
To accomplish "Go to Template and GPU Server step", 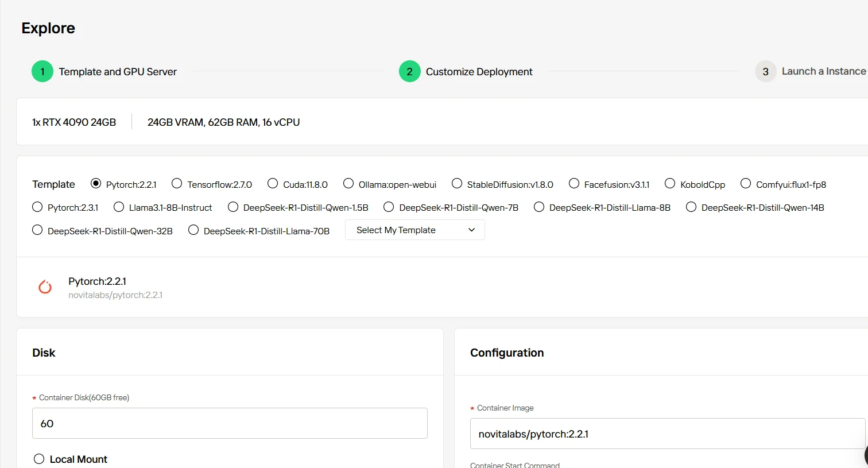I will (x=118, y=72).
